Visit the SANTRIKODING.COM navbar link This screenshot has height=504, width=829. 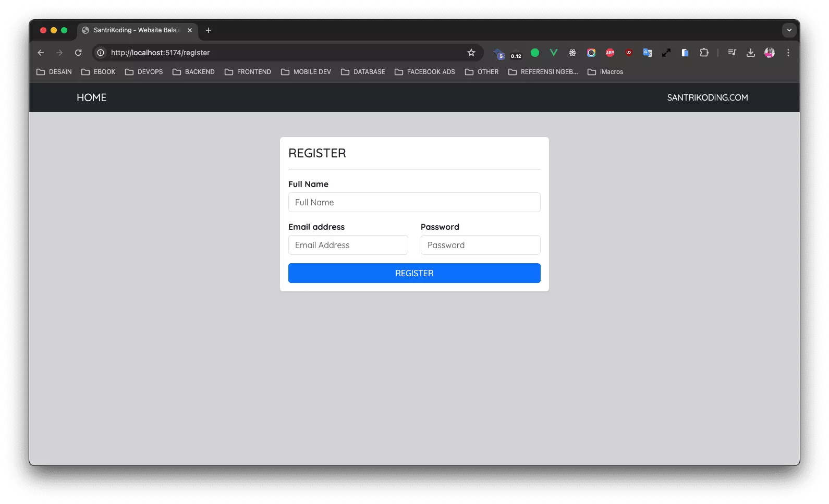(x=708, y=97)
